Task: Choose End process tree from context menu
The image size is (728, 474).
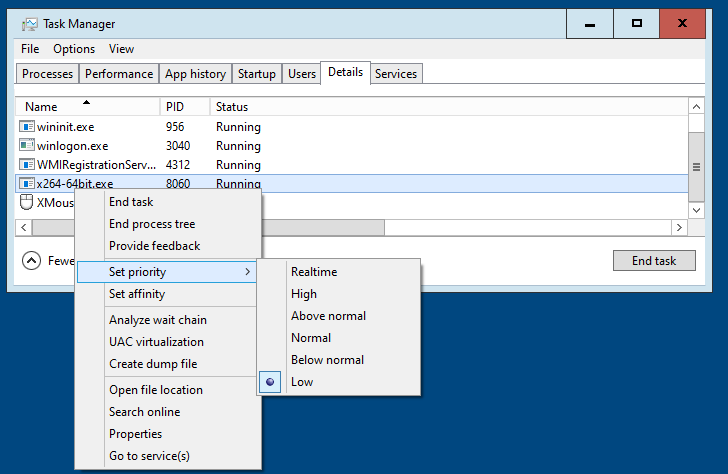Action: click(x=152, y=224)
